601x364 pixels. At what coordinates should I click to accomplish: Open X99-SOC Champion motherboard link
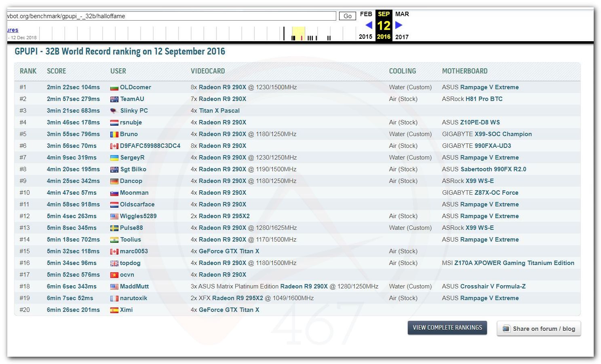click(x=503, y=134)
